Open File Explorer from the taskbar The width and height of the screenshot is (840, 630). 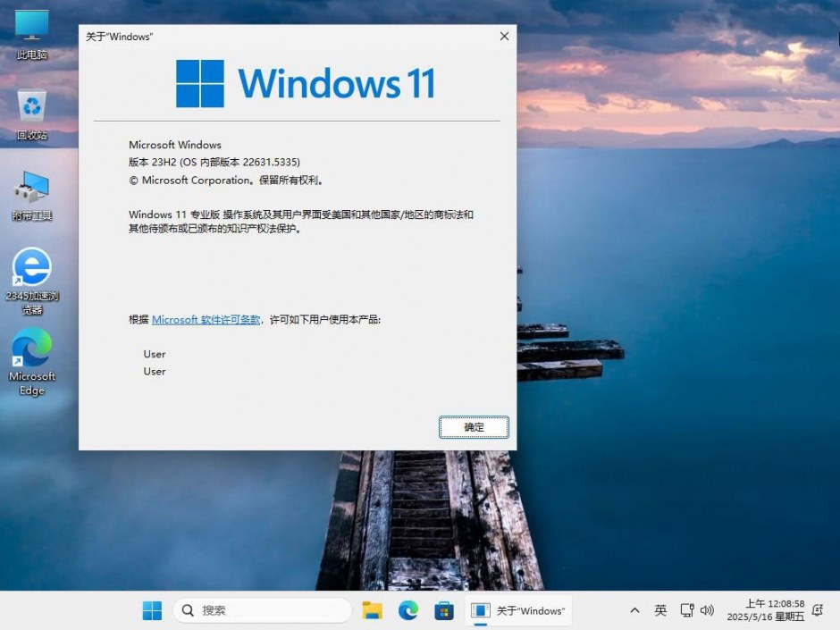tap(373, 610)
